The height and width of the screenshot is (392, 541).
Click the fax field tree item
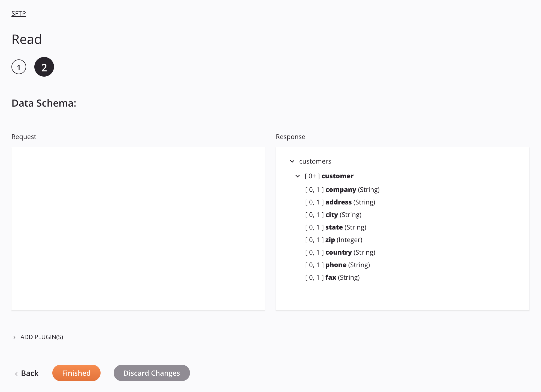[x=332, y=277]
